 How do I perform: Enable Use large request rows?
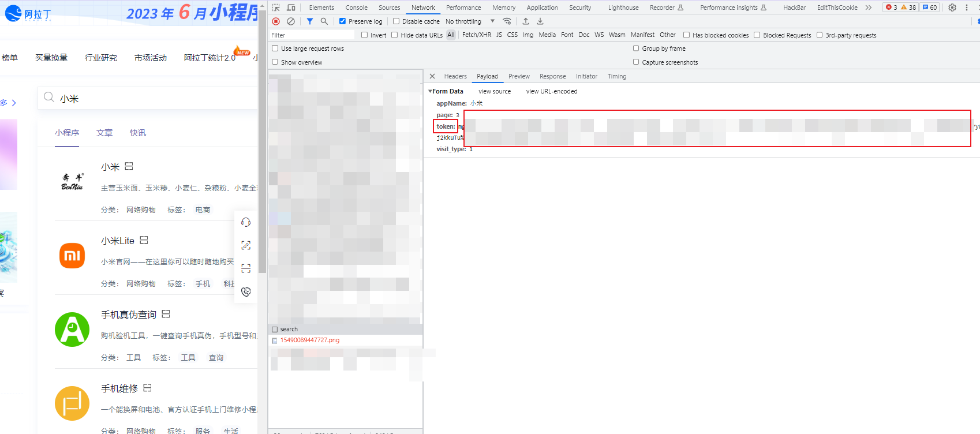pos(275,48)
